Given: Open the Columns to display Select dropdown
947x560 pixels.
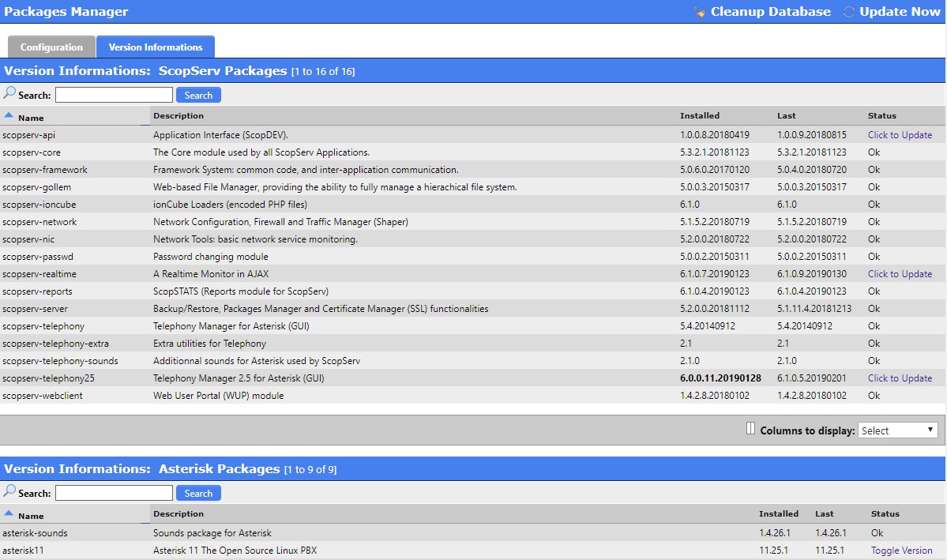Looking at the screenshot, I should pyautogui.click(x=897, y=430).
